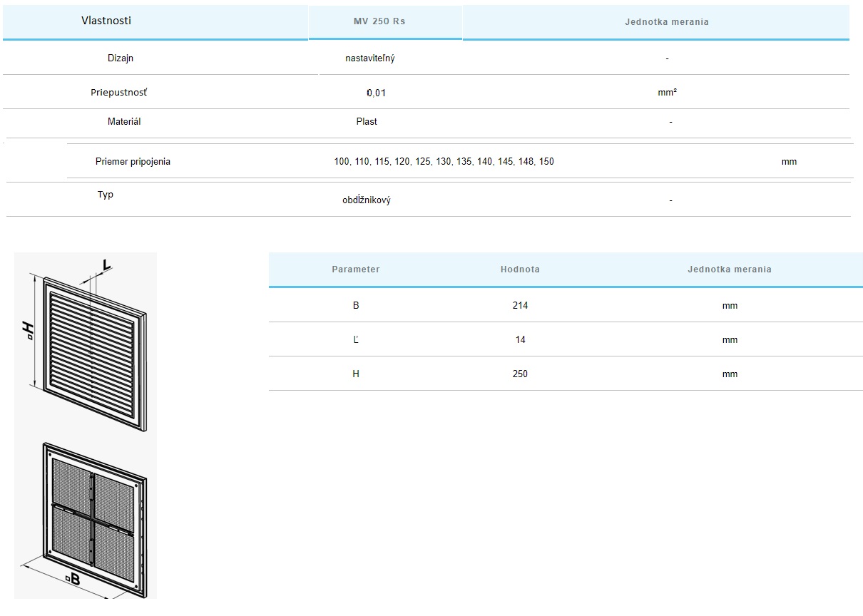Image resolution: width=863 pixels, height=616 pixels.
Task: Click the Priepustnosť row label
Action: tap(119, 93)
